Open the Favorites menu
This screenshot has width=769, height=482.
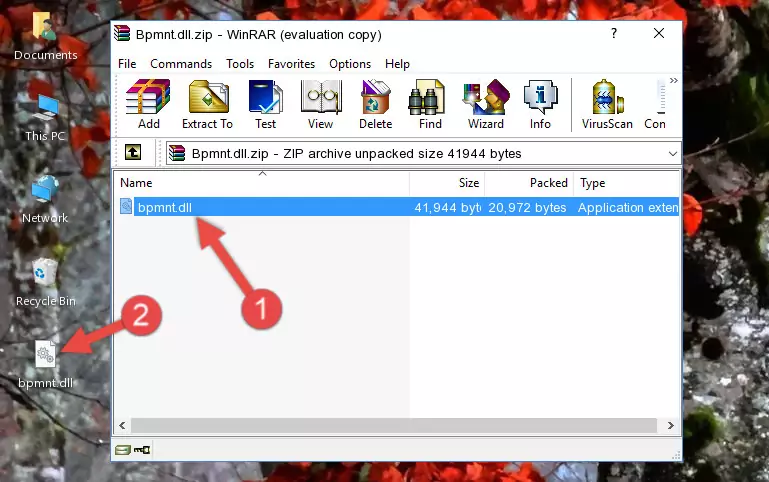(291, 64)
